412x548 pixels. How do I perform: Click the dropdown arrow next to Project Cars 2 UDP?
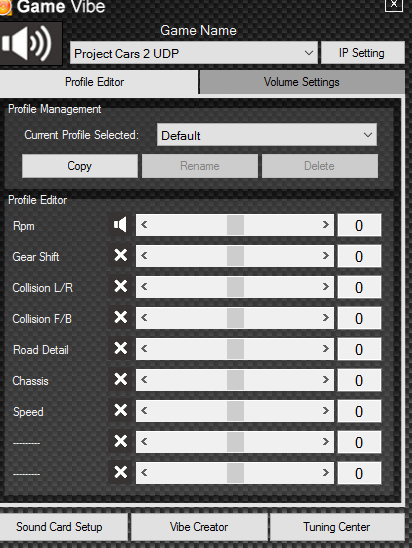pos(309,53)
